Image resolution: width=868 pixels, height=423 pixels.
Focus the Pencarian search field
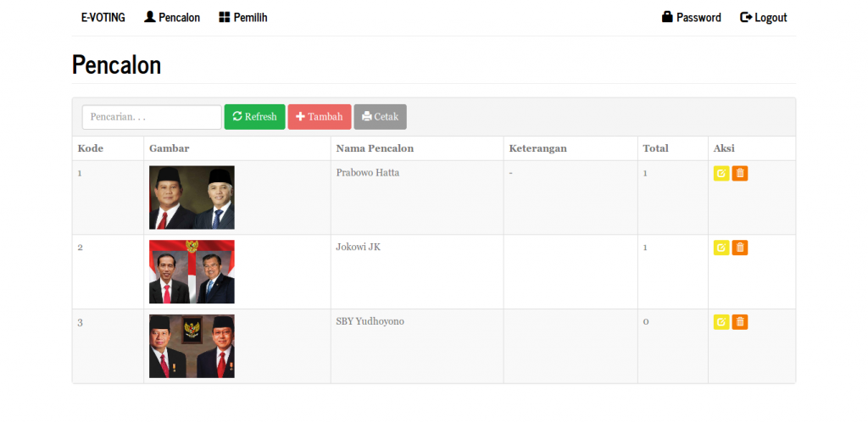coord(152,117)
